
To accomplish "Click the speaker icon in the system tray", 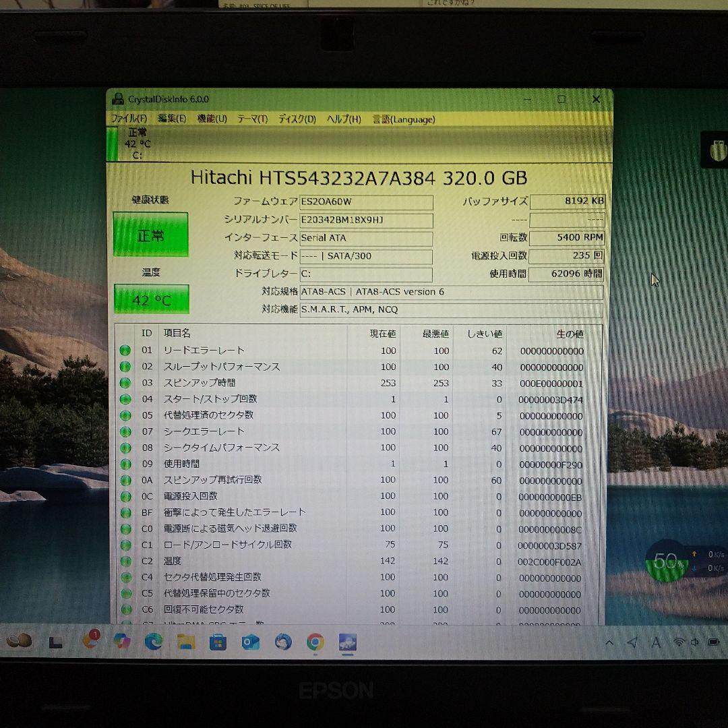I will pos(695,643).
